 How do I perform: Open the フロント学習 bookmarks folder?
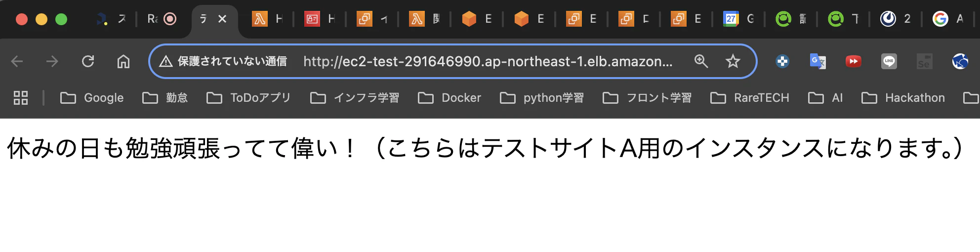point(647,98)
